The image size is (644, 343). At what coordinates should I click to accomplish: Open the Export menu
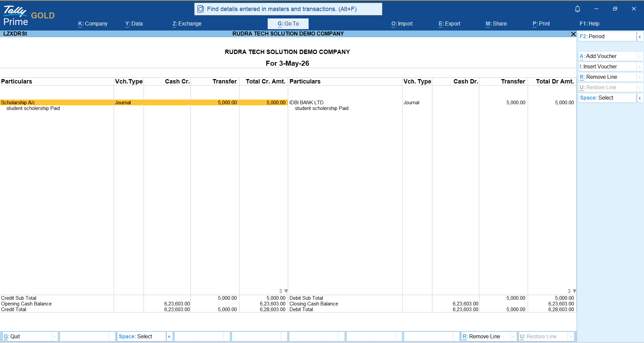(x=449, y=24)
